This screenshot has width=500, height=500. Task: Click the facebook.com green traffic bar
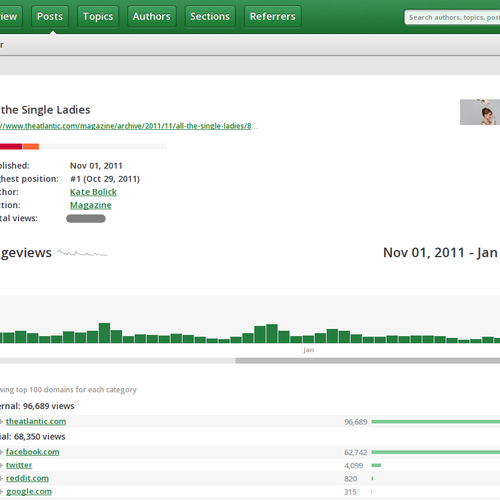pos(436,452)
